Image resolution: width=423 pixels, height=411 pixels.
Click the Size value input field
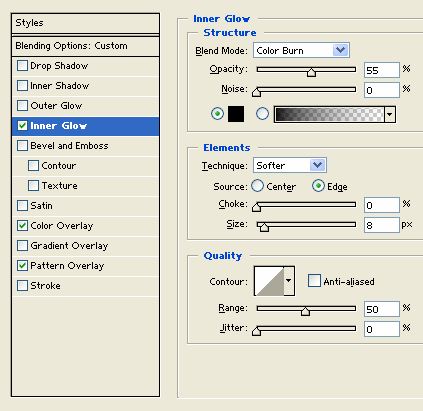pos(382,225)
